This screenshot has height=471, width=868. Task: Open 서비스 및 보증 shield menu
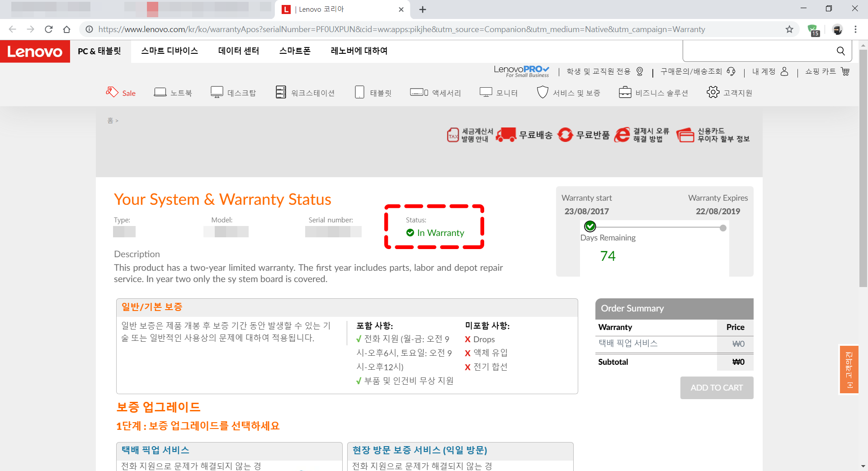click(x=568, y=93)
